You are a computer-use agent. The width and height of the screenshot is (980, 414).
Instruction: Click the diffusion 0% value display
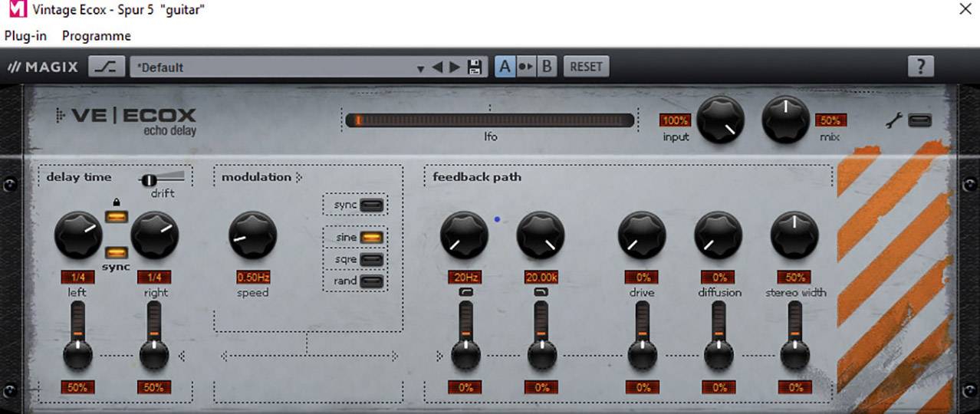719,277
